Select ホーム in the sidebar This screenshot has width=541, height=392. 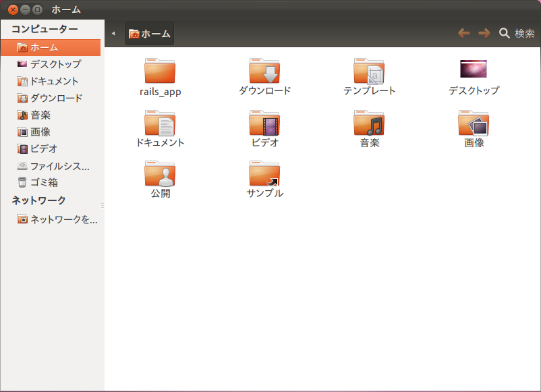pos(51,47)
